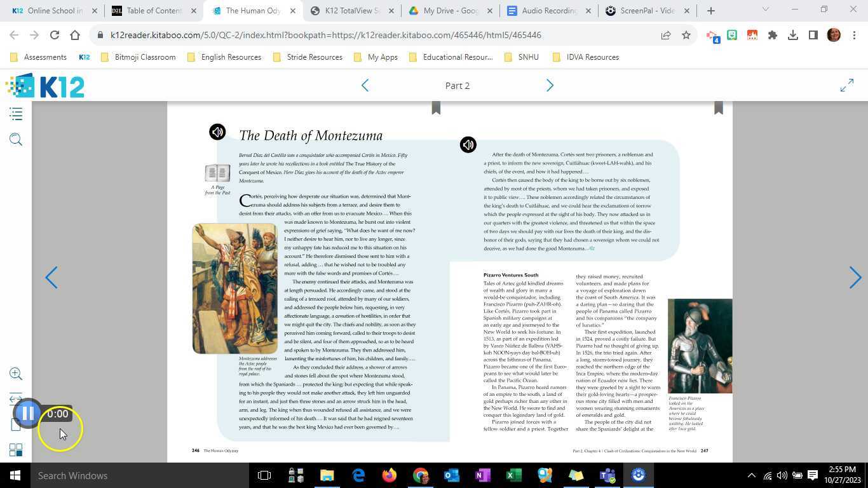This screenshot has width=868, height=488.
Task: Flip to the previous page using left arrow
Action: click(x=51, y=278)
